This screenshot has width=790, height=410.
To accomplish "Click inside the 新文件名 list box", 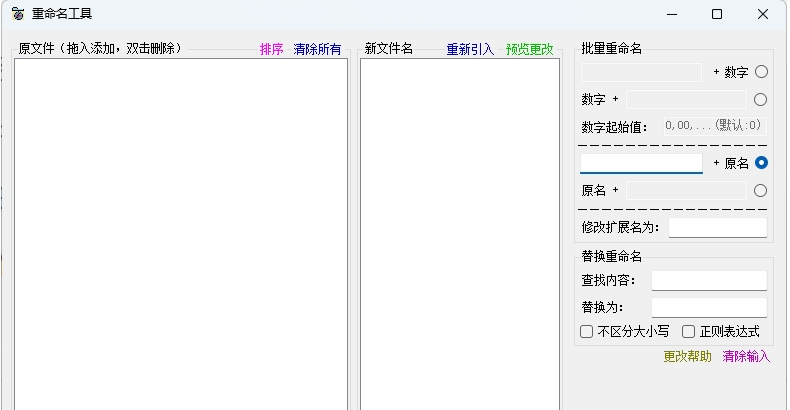I will 459,234.
